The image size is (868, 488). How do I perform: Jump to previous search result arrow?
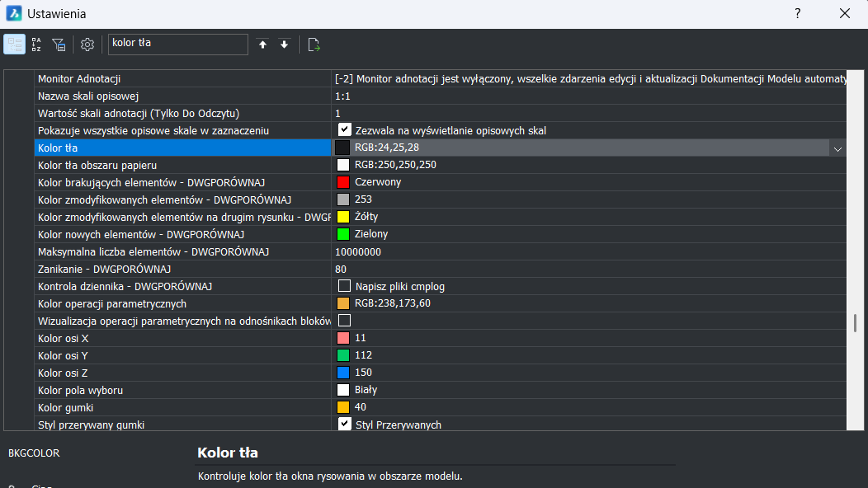click(263, 45)
